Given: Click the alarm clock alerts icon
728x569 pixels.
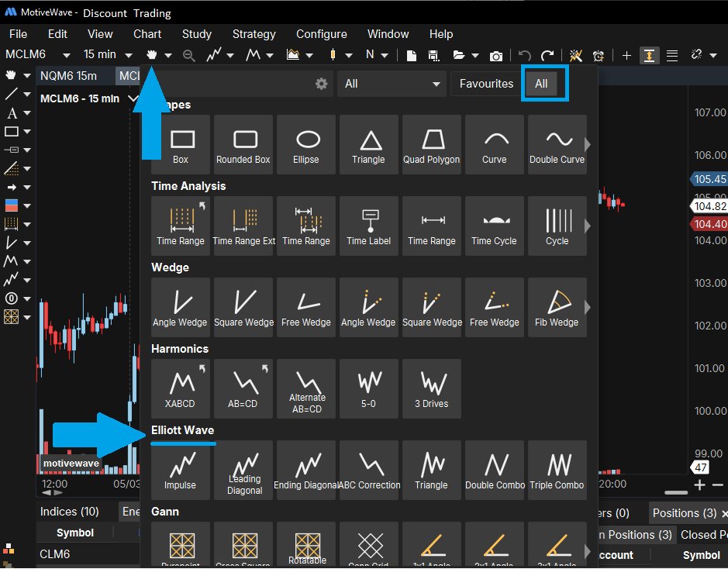Looking at the screenshot, I should point(599,56).
